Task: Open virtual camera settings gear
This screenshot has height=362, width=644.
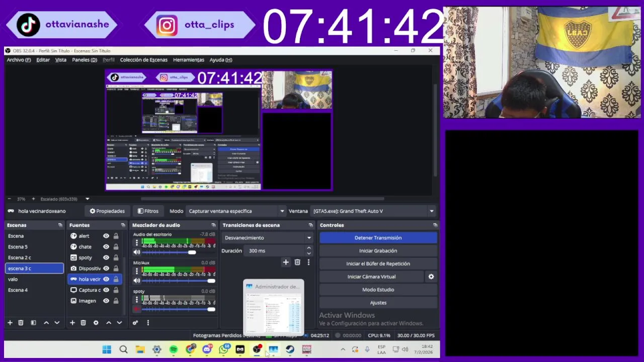Action: pos(431,277)
